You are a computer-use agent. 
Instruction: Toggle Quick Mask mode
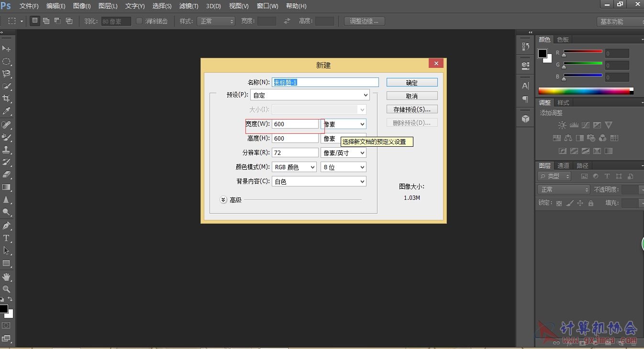(6, 326)
